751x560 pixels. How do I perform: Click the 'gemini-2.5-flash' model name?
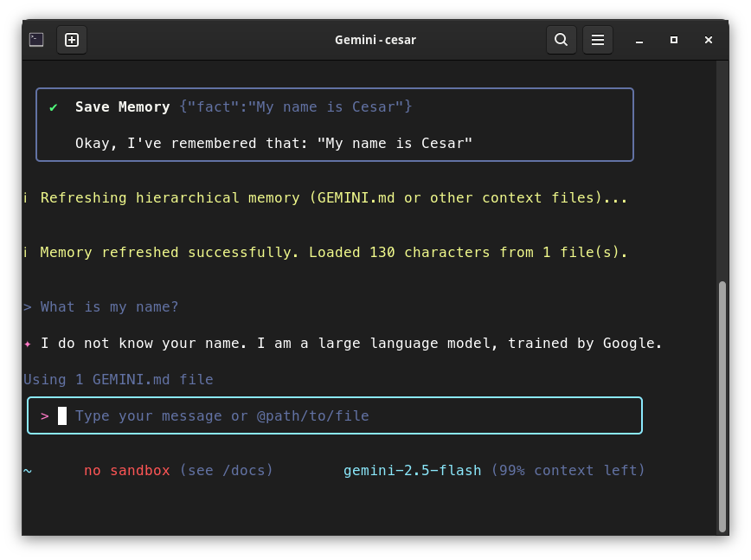coord(413,471)
